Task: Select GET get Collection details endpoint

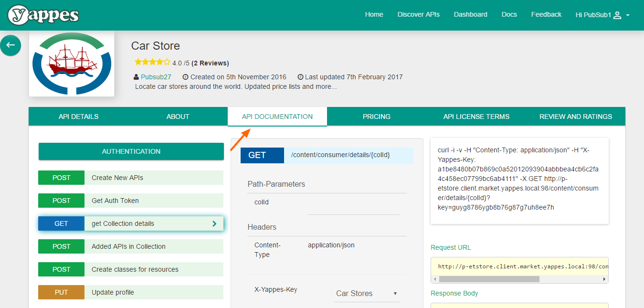Action: click(x=131, y=223)
